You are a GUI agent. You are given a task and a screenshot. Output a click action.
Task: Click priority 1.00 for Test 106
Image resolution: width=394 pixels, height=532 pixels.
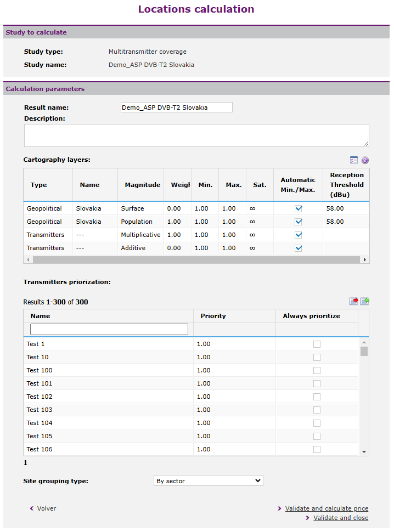click(204, 449)
